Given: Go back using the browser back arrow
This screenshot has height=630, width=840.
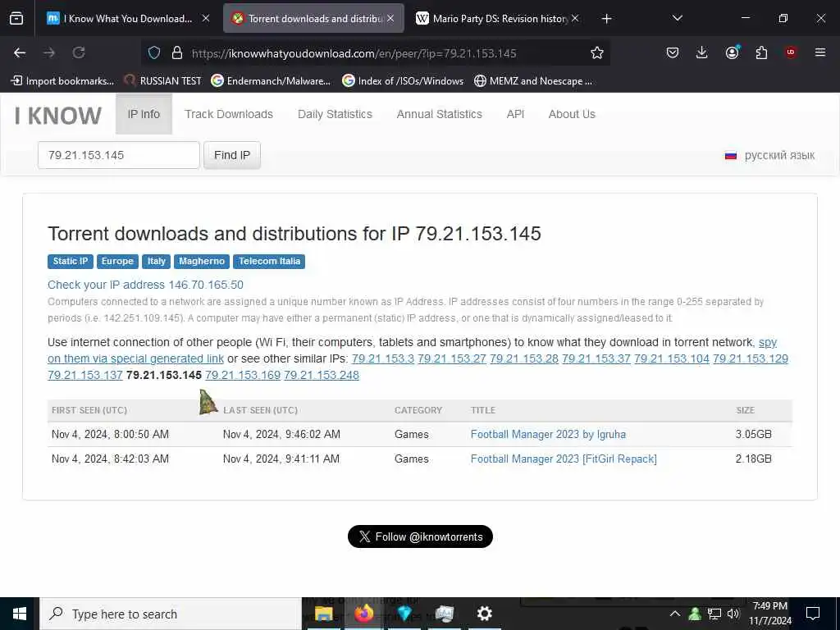Looking at the screenshot, I should [20, 52].
